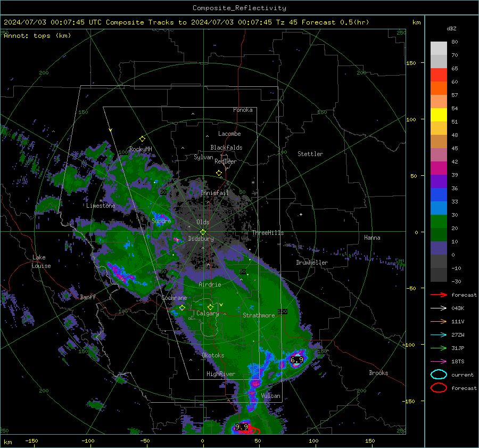
Task: Click the Banff city label
Action: tap(88, 297)
